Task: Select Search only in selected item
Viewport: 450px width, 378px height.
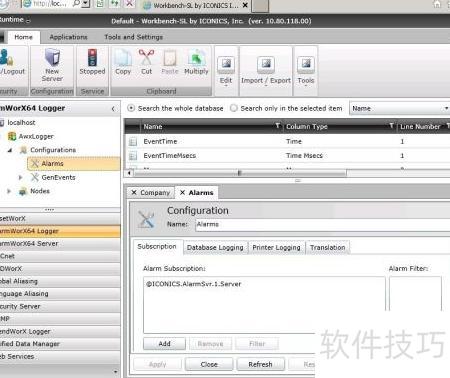Action: (x=234, y=108)
